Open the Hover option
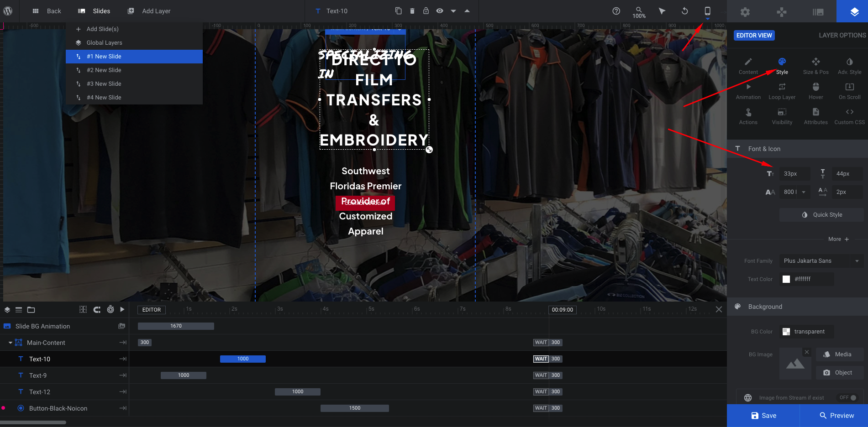 (x=815, y=91)
